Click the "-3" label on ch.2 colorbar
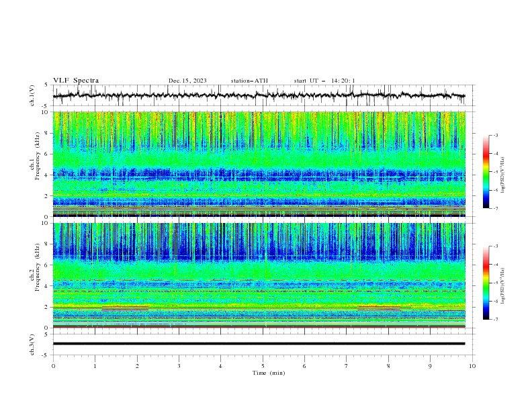Screen dimensions: 532x411 495,246
